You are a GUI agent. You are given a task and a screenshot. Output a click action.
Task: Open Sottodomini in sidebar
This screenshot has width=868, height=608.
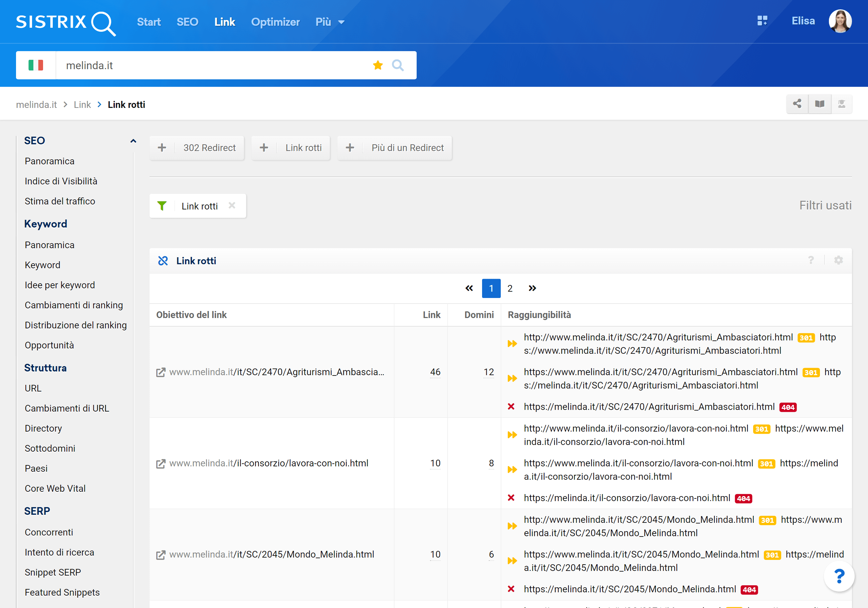coord(50,448)
